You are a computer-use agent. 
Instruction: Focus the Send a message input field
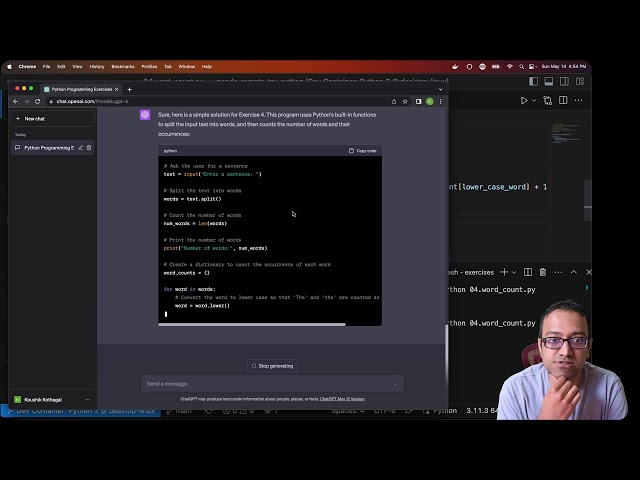pyautogui.click(x=272, y=384)
